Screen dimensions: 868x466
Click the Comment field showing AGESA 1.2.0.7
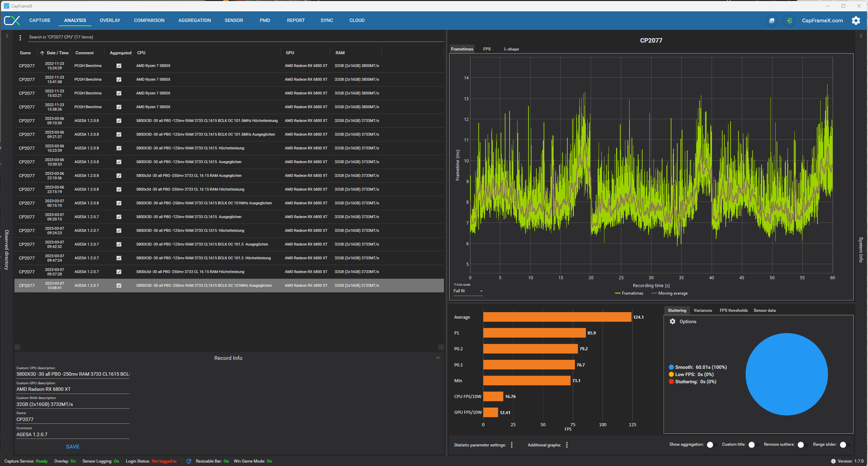tap(73, 434)
